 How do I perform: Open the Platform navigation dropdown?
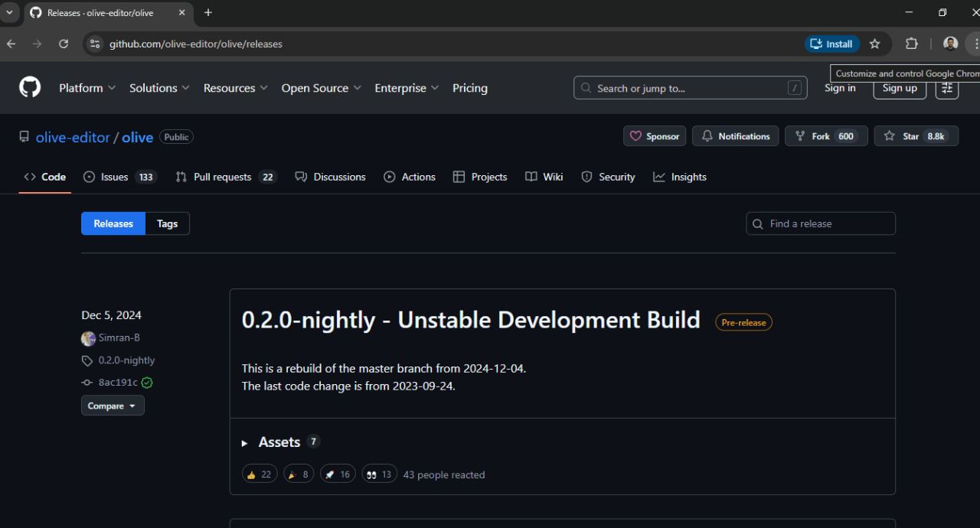[x=87, y=88]
